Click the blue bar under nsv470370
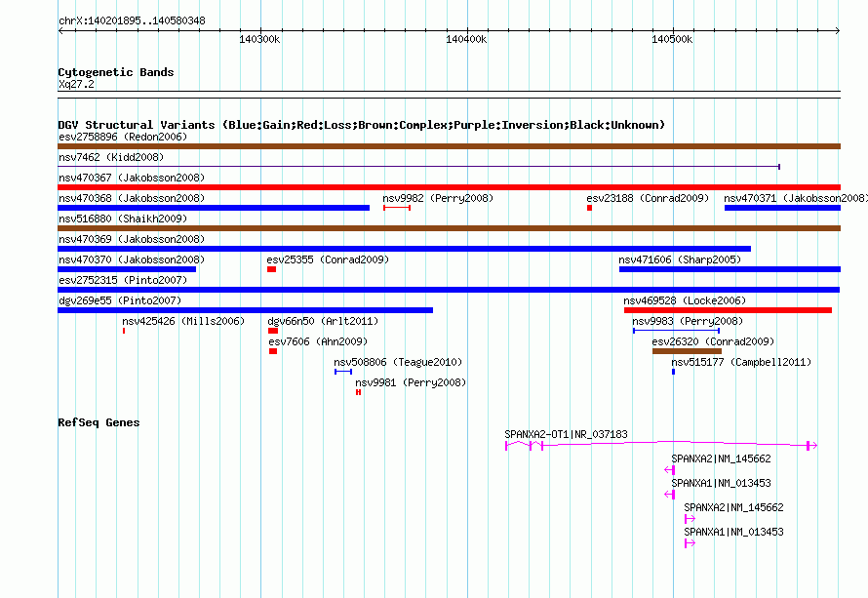Screen dimensions: 868x598 [127, 269]
